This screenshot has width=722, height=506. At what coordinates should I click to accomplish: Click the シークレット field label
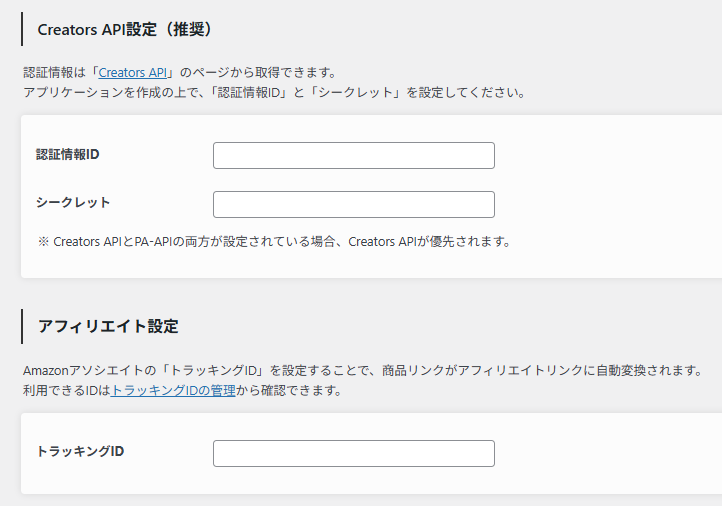coord(73,203)
